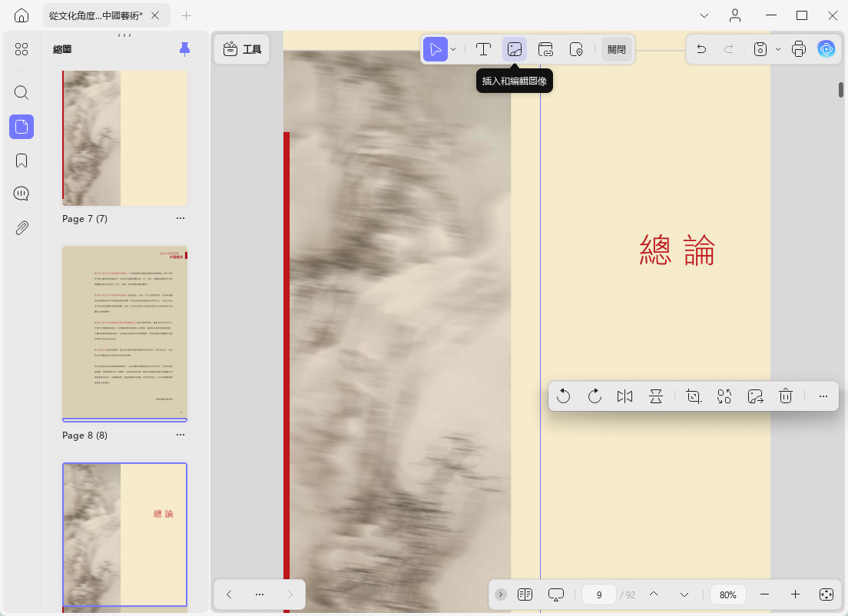Enter full screen view
The image size is (848, 616).
click(x=826, y=594)
